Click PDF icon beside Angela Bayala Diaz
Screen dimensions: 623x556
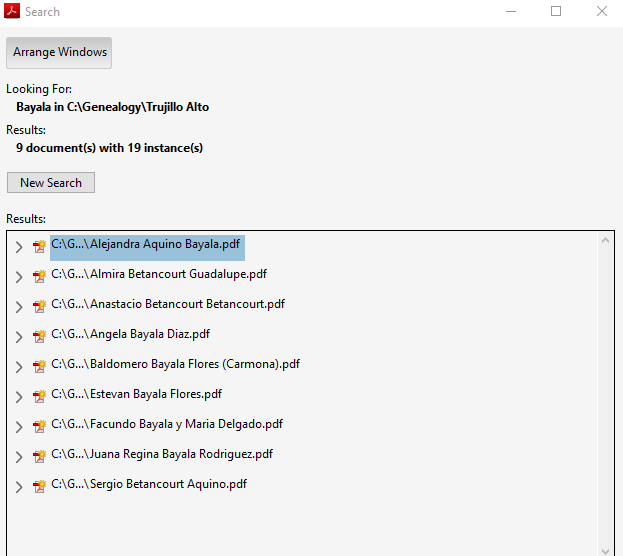point(39,336)
